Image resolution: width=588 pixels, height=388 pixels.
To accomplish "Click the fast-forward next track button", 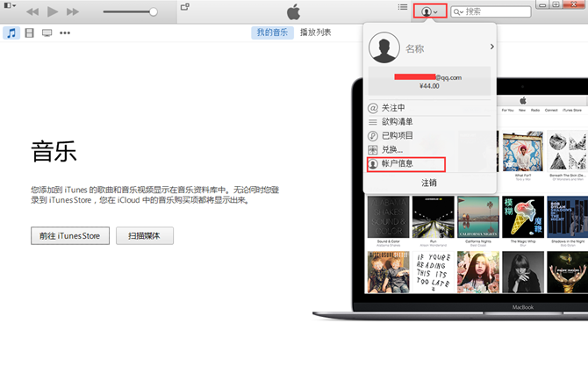I will pyautogui.click(x=72, y=12).
